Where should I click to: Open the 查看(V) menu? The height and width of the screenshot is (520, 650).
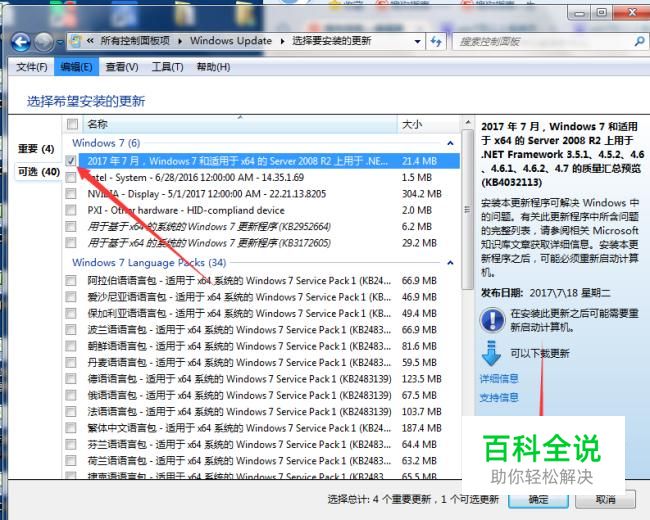[121, 67]
